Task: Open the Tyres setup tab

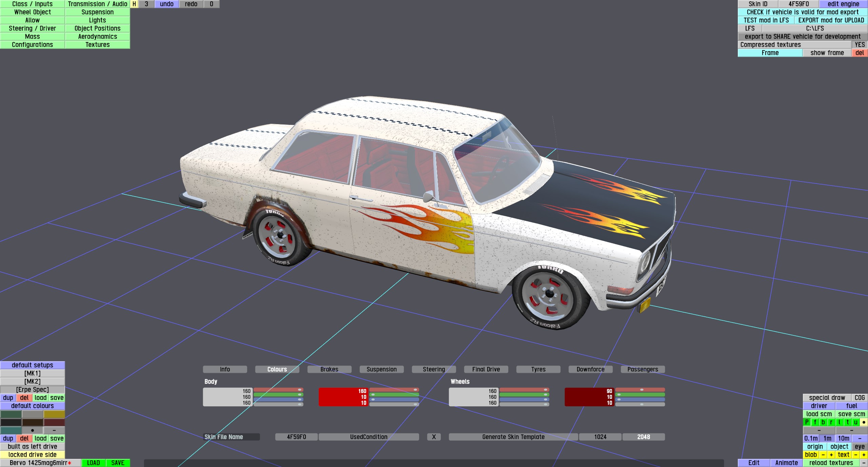Action: (x=538, y=369)
